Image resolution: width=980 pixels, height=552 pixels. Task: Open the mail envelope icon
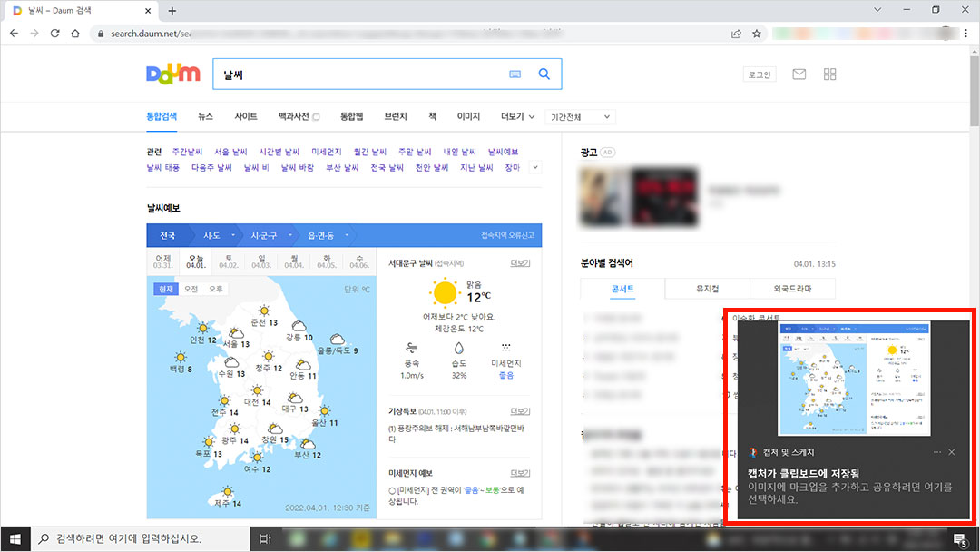click(x=799, y=74)
